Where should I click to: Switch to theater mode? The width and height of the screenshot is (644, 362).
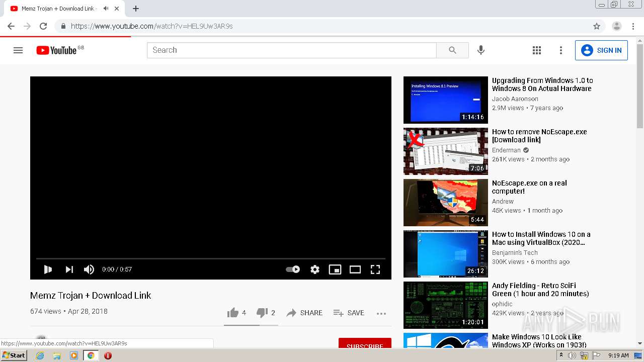pyautogui.click(x=355, y=269)
